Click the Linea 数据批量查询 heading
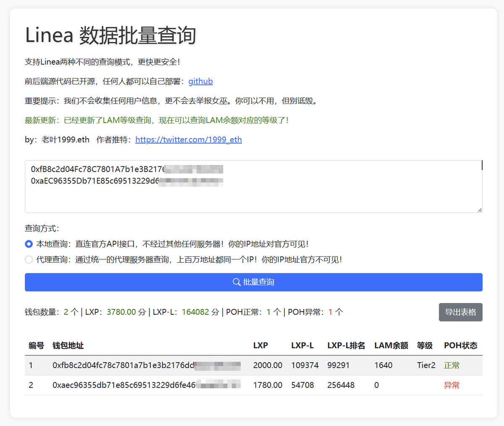504x426 pixels. 110,35
